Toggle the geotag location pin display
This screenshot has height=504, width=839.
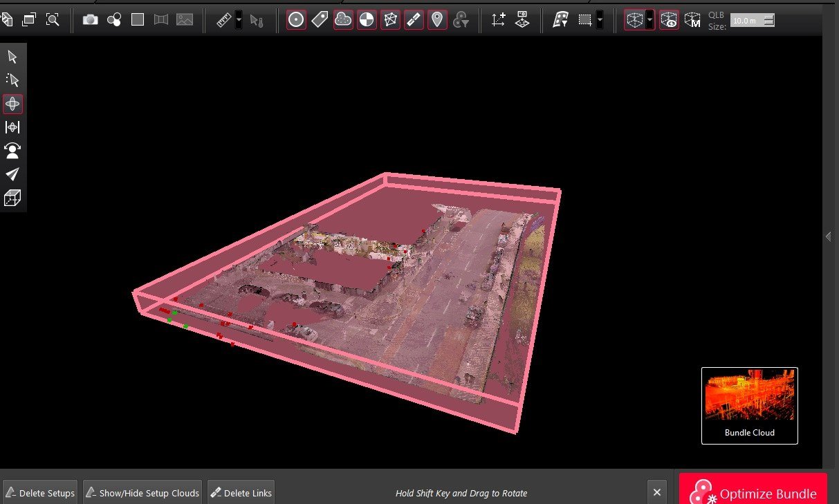coord(437,20)
